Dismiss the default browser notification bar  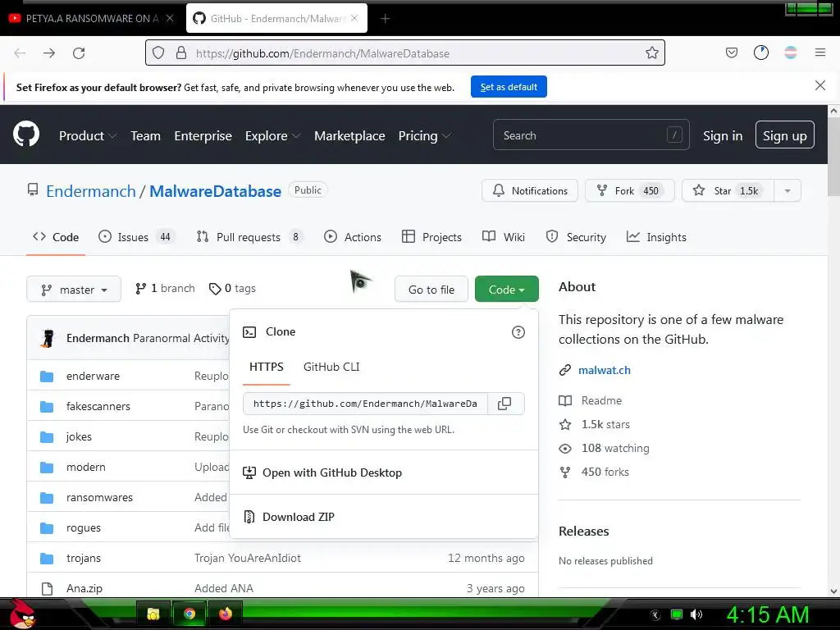[x=819, y=85]
